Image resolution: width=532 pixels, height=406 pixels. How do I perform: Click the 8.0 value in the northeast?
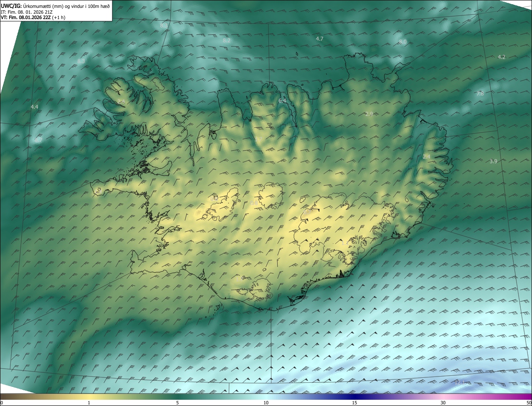(403, 42)
